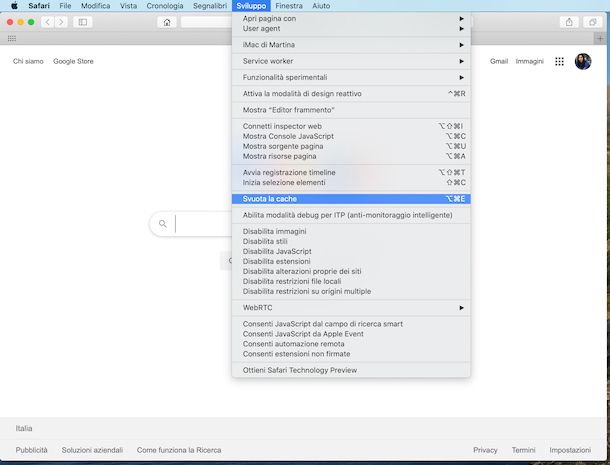Open the Finestra menu
This screenshot has height=465, width=610.
click(289, 6)
